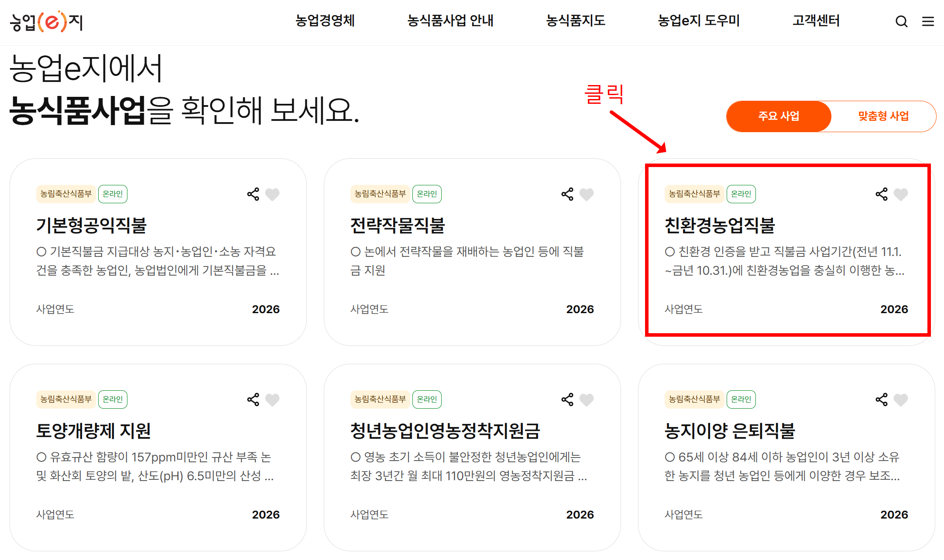944x560 pixels.
Task: Open 농식품지도 menu item
Action: click(x=575, y=20)
